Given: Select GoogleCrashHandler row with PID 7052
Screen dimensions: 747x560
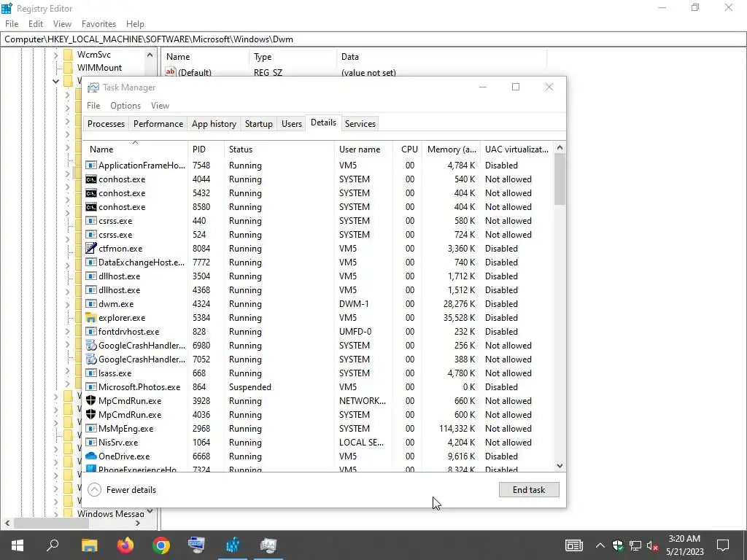Looking at the screenshot, I should (318, 359).
